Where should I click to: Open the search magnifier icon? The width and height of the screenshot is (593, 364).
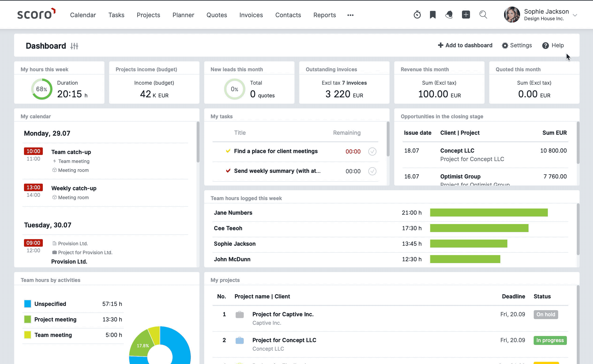[x=483, y=15]
